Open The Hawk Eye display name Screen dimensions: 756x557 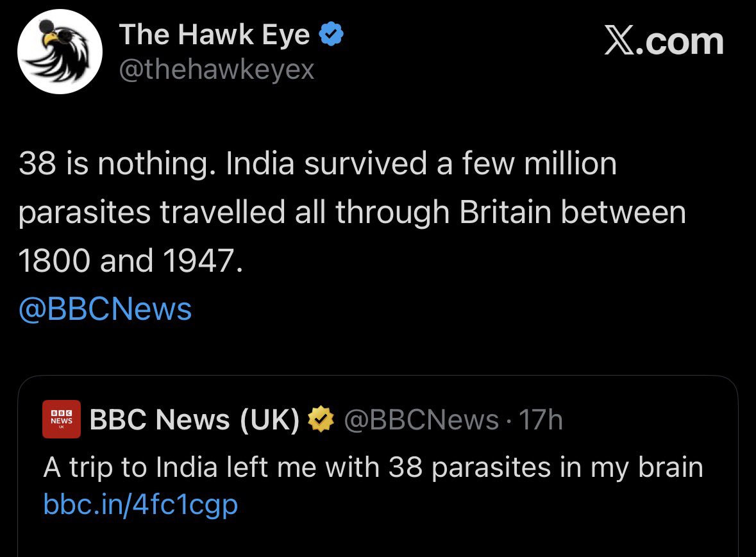pos(215,35)
